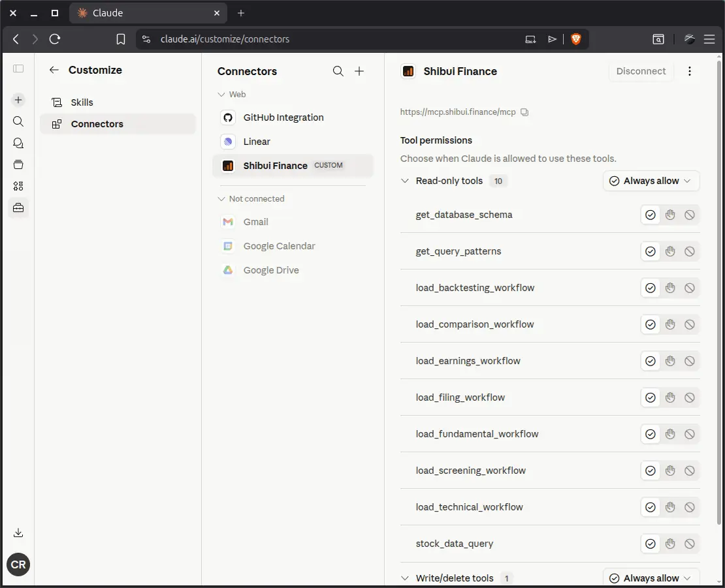Viewport: 725px width, 588px height.
Task: Open Brave Shields lion icon
Action: 575,39
